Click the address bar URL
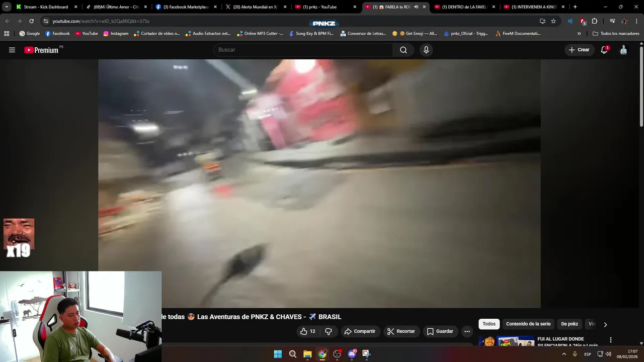 tap(101, 21)
